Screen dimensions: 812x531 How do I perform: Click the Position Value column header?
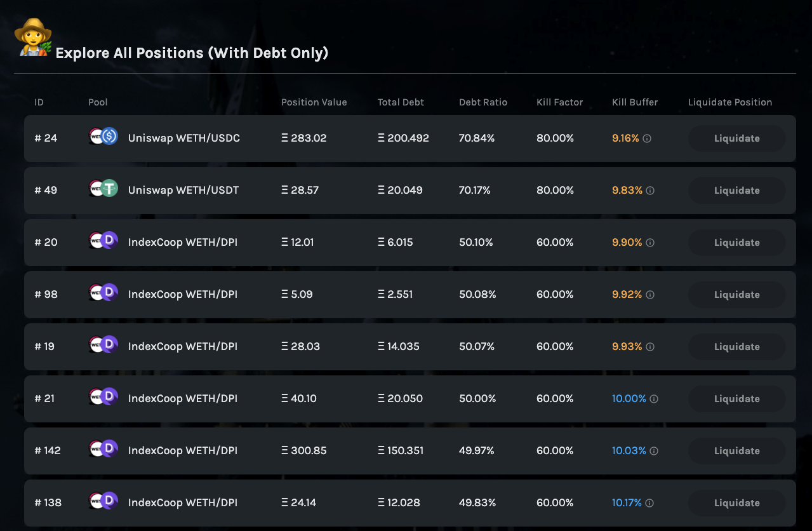314,102
